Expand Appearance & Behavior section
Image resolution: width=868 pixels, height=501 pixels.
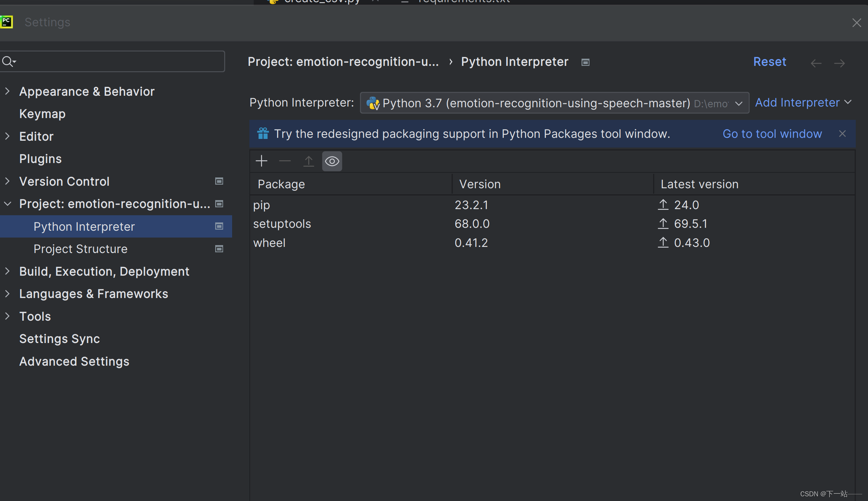coord(7,91)
